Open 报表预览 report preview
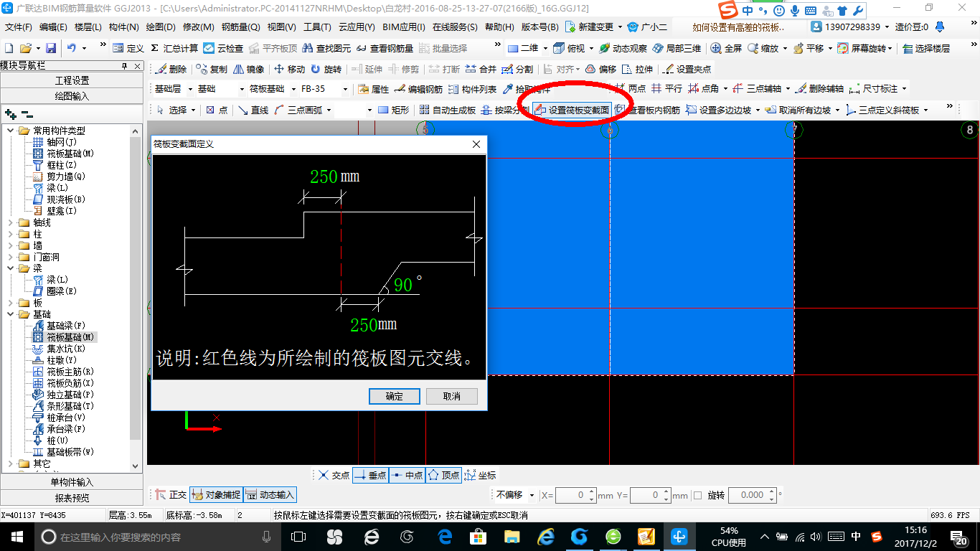Image resolution: width=980 pixels, height=551 pixels. tap(72, 498)
